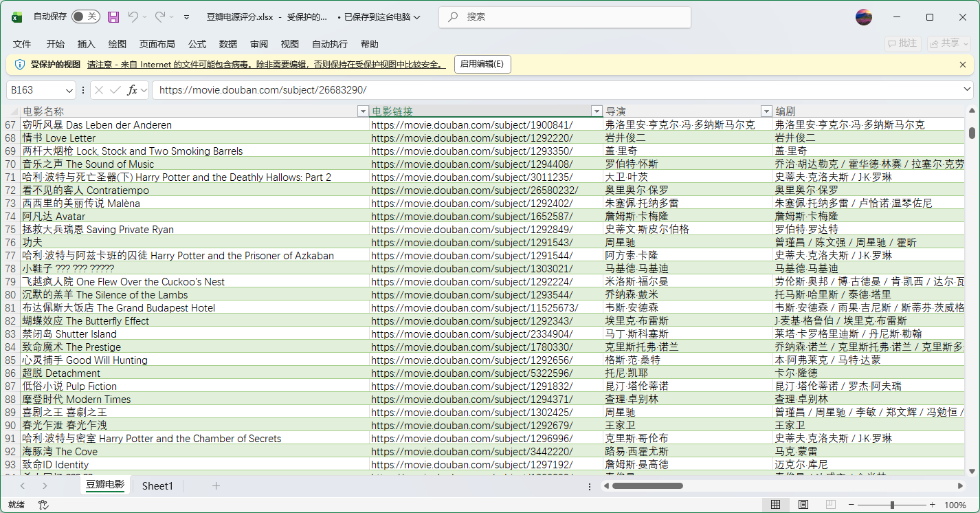Click the Redo arrow icon

pyautogui.click(x=159, y=17)
